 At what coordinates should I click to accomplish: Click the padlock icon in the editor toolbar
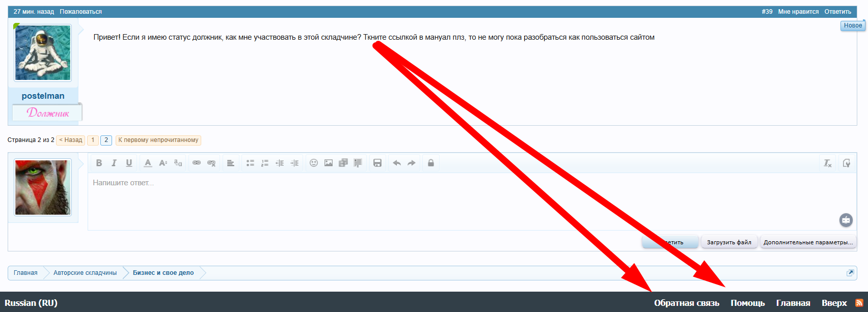(x=431, y=163)
